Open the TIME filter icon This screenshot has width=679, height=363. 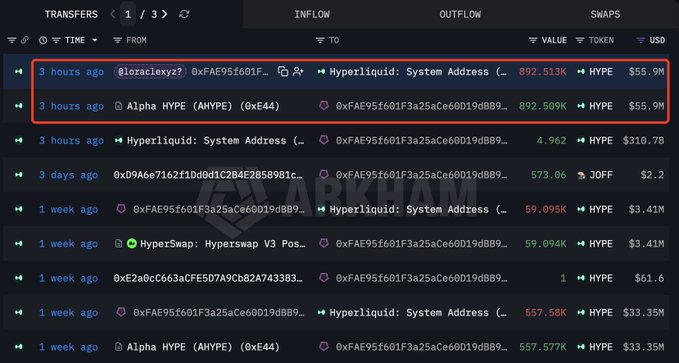pyautogui.click(x=56, y=40)
